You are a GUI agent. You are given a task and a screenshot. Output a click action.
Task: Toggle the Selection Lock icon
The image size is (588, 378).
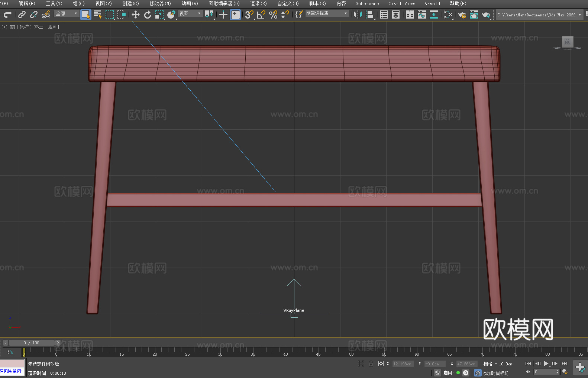371,364
